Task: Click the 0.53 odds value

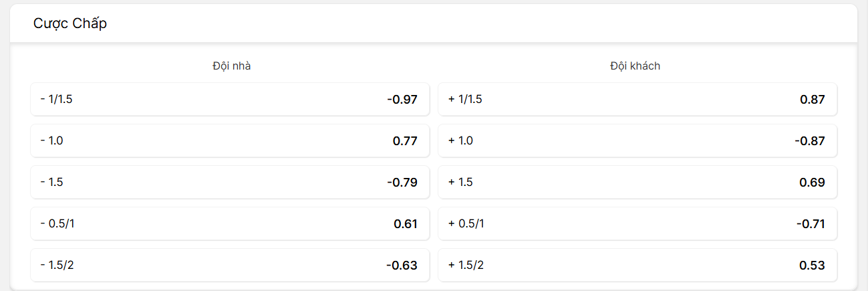Action: 813,266
